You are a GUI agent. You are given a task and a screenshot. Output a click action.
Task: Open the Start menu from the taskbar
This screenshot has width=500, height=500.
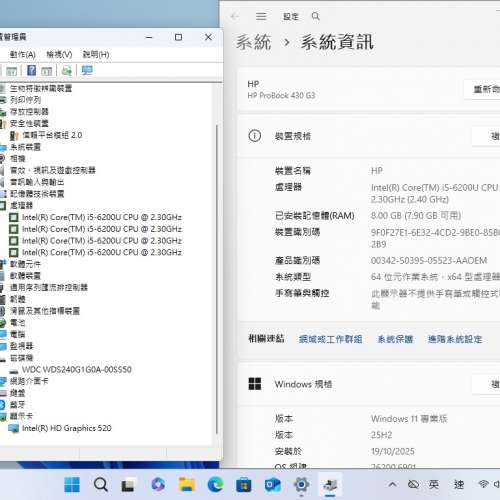pos(72,485)
